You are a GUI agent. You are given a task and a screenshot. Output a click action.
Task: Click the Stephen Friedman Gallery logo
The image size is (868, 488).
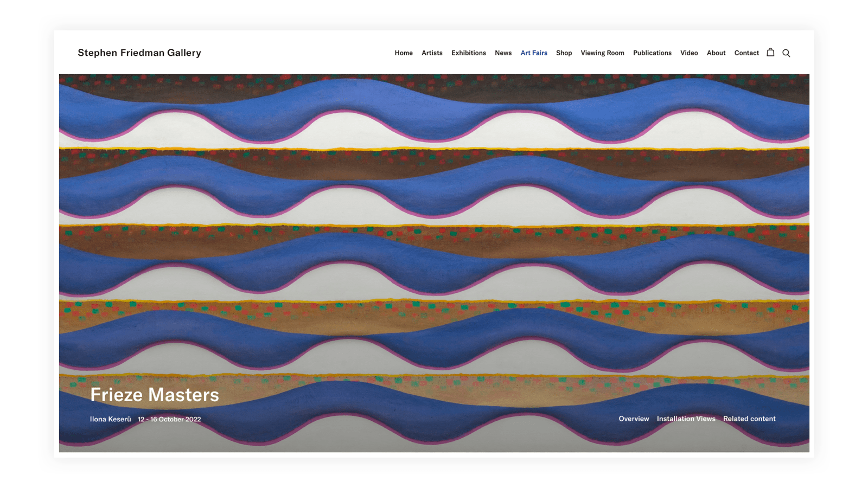click(x=139, y=53)
